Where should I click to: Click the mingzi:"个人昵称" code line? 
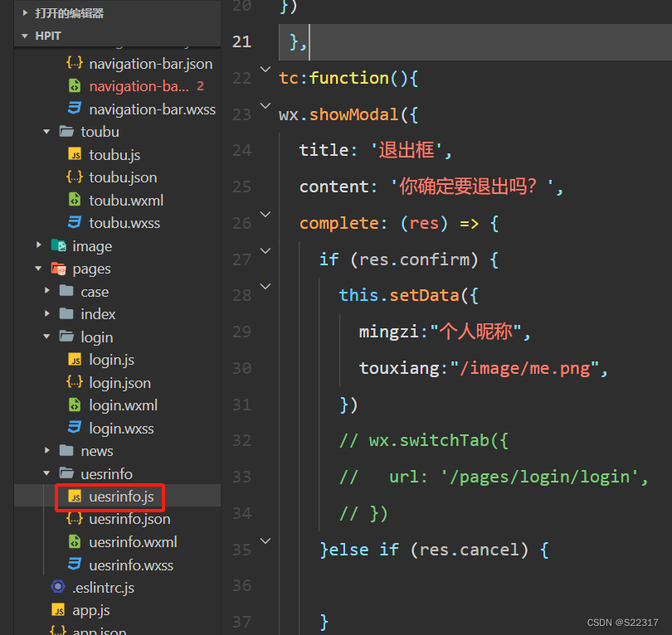[445, 332]
